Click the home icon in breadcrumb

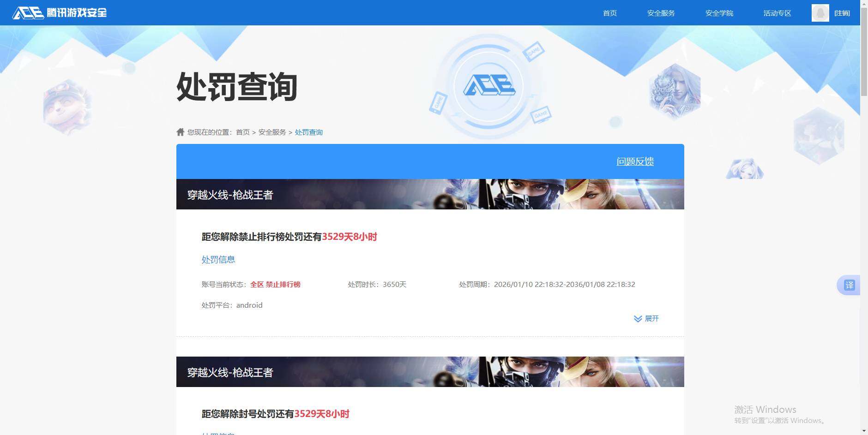tap(181, 132)
